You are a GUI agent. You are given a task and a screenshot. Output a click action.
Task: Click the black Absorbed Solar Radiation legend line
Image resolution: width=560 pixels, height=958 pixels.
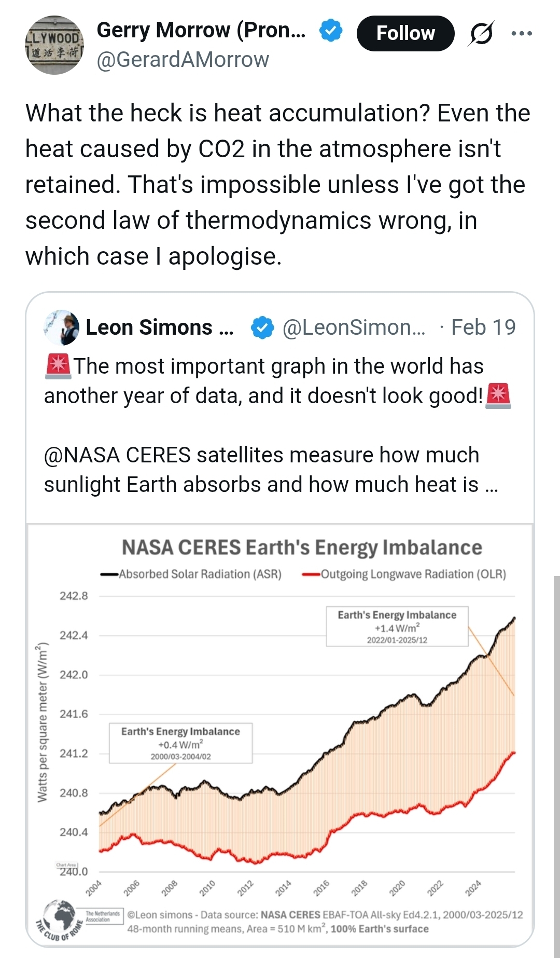tap(109, 574)
